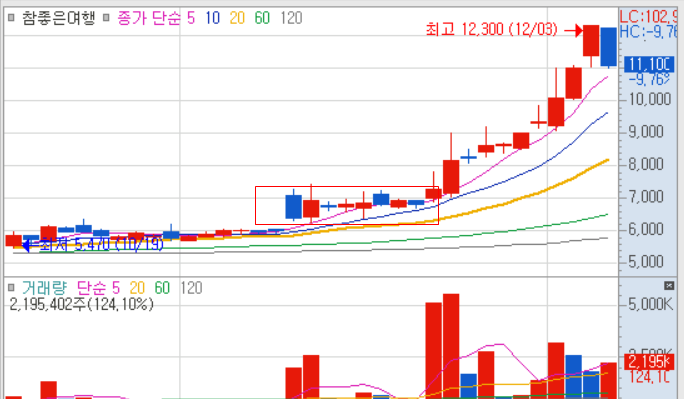Viewport: 684px width, 399px height.
Task: Select the green 60 volume moving average
Action: coord(162,288)
